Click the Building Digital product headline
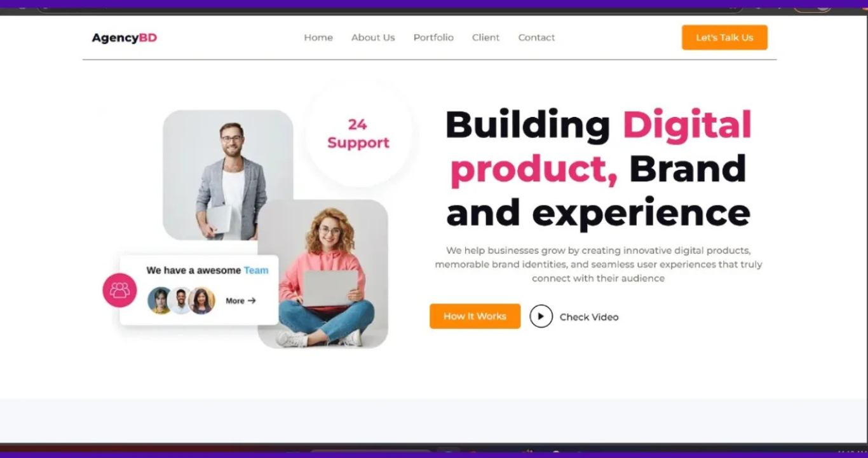Image resolution: width=868 pixels, height=458 pixels. [x=599, y=169]
